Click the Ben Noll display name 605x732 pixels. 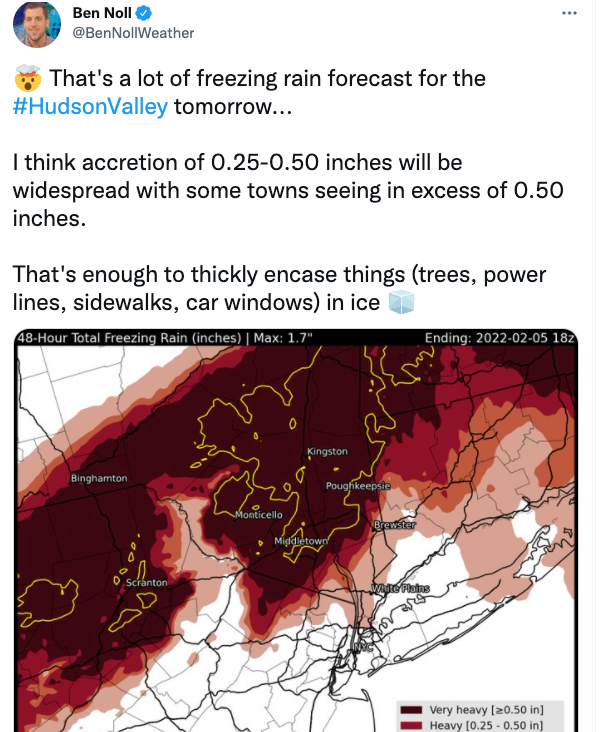click(102, 14)
